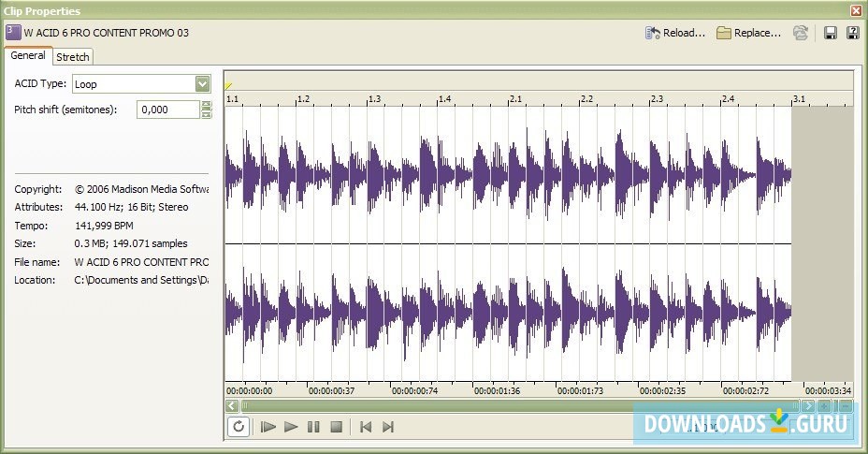Click the Tempo value 141,999 BPM

[x=104, y=226]
